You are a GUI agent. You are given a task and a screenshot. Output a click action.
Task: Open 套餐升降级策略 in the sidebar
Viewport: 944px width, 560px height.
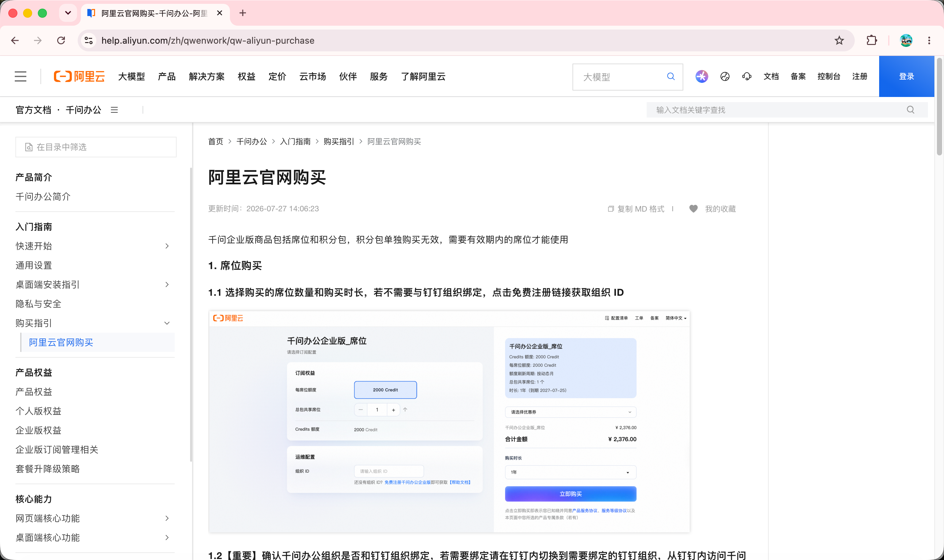[48, 469]
